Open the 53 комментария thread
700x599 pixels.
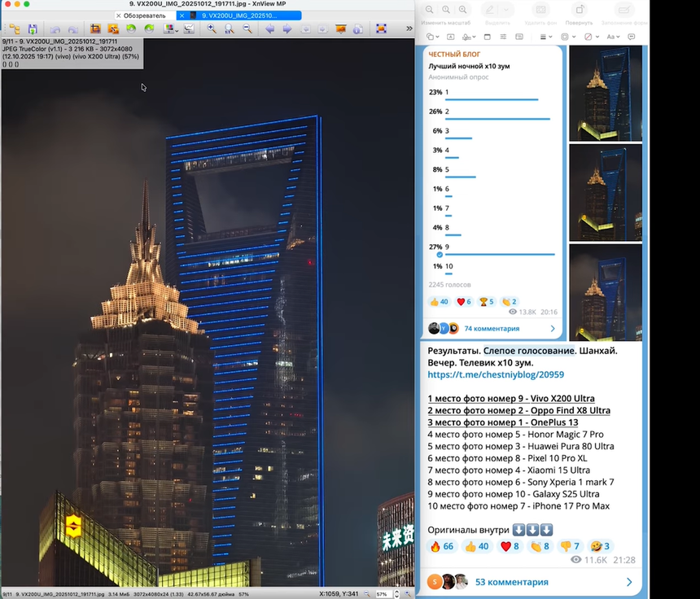point(511,582)
